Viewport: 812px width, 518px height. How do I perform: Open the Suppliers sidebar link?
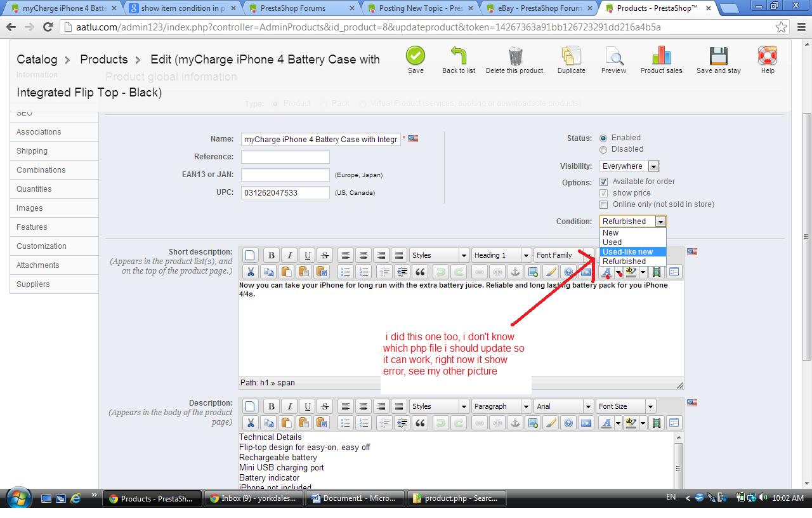[54, 284]
